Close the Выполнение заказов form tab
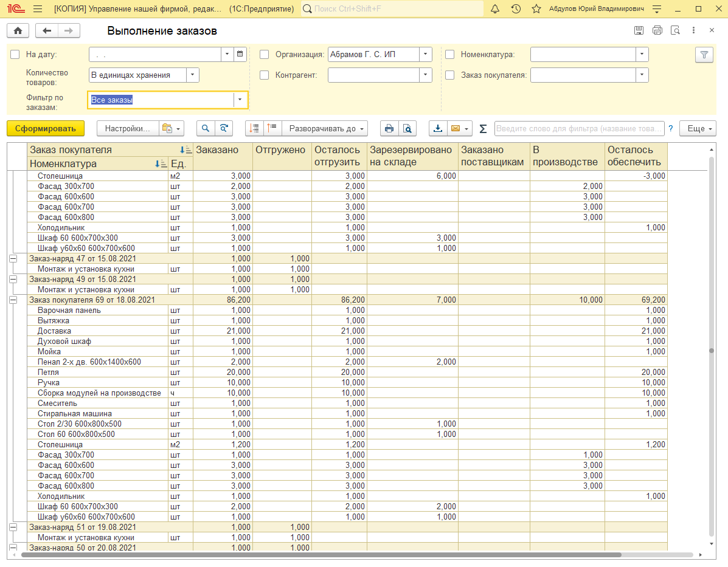The image size is (728, 567). point(712,30)
